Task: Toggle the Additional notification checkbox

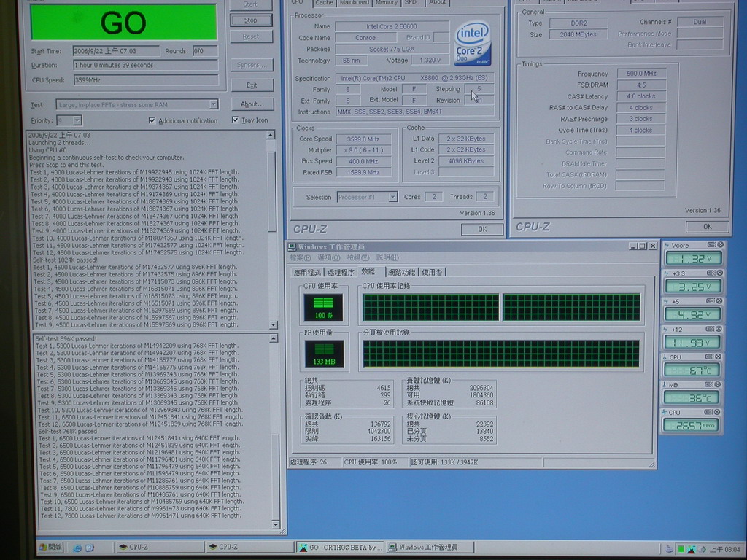Action: 152,120
